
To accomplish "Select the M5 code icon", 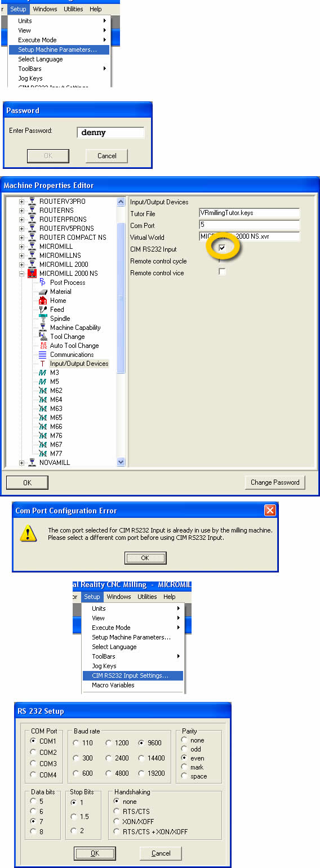I will pos(43,382).
